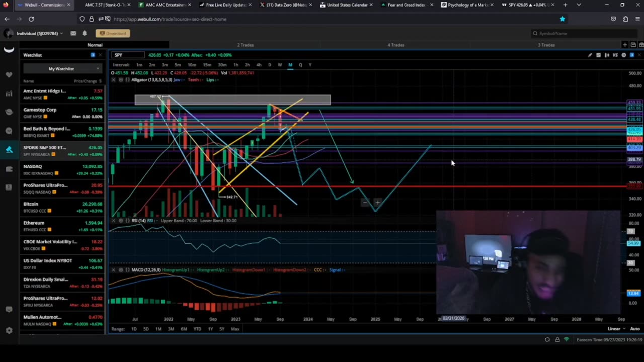Image resolution: width=644 pixels, height=362 pixels.
Task: Remove the RSI indicator with X
Action: click(x=113, y=220)
